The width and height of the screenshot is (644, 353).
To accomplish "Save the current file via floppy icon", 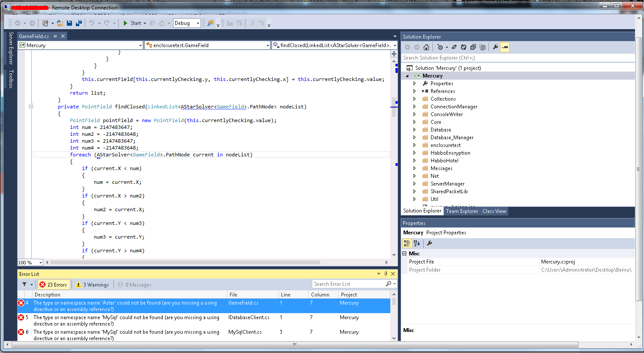I will click(x=69, y=23).
